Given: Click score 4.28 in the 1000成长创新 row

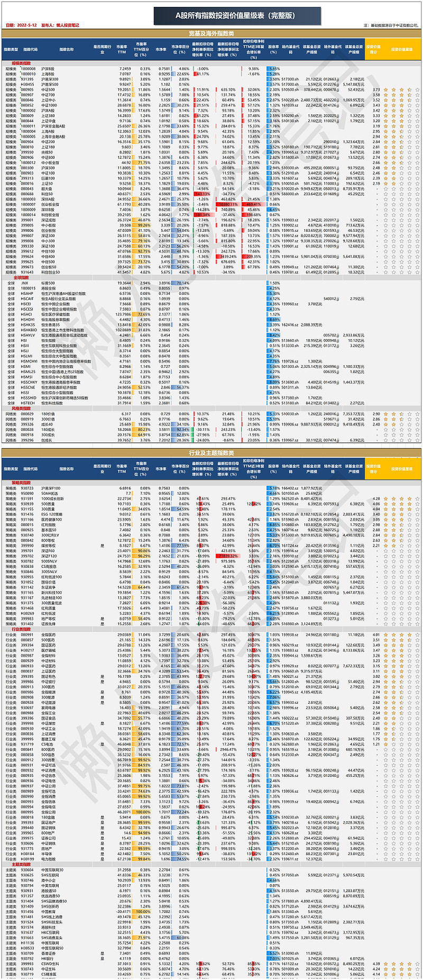Looking at the screenshot, I should (376, 498).
